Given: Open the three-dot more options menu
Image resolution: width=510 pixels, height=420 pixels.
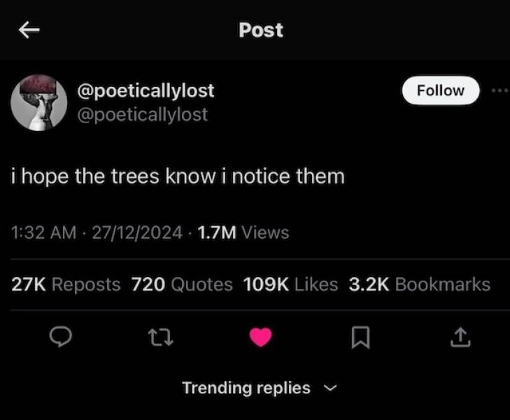Looking at the screenshot, I should (x=498, y=90).
